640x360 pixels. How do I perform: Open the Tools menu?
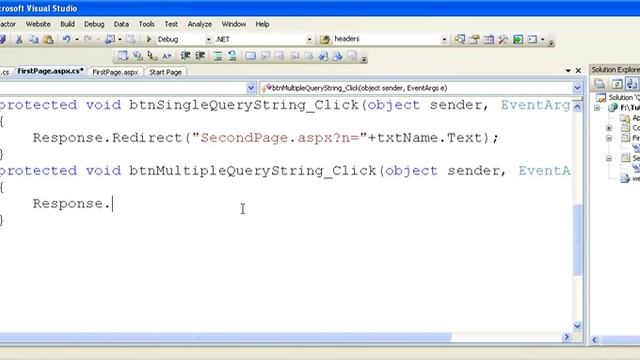[147, 24]
